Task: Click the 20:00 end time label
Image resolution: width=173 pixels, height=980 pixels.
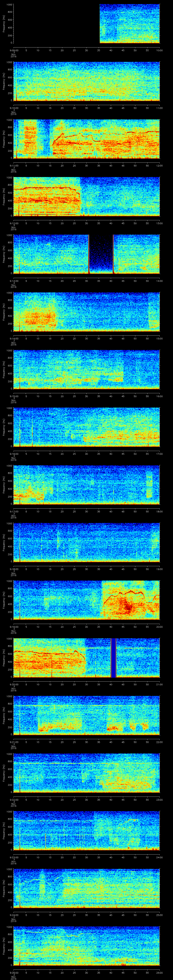Action: 159,627
